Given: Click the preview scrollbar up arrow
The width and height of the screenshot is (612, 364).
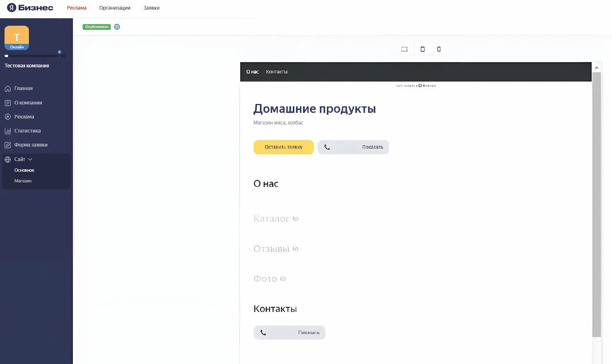Looking at the screenshot, I should pos(596,68).
